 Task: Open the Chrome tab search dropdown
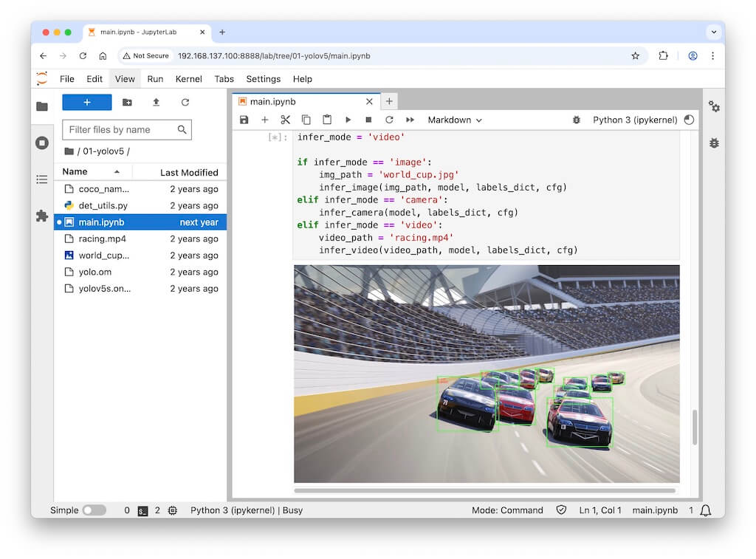point(713,32)
